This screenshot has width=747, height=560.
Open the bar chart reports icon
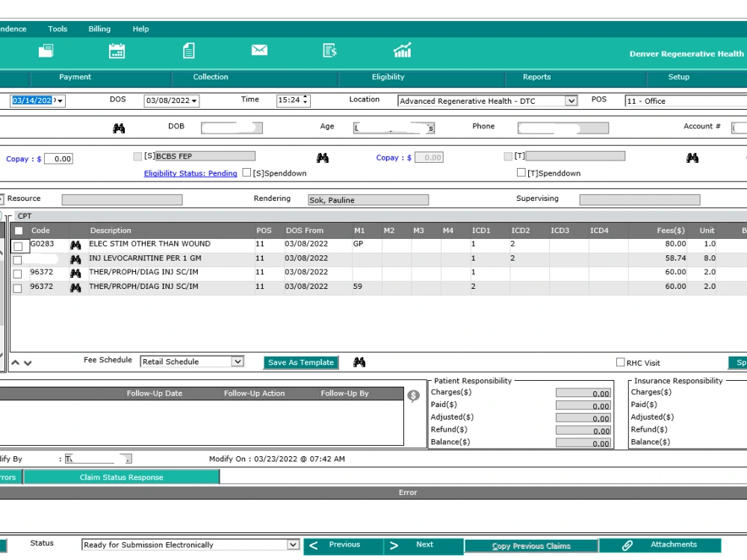(402, 50)
